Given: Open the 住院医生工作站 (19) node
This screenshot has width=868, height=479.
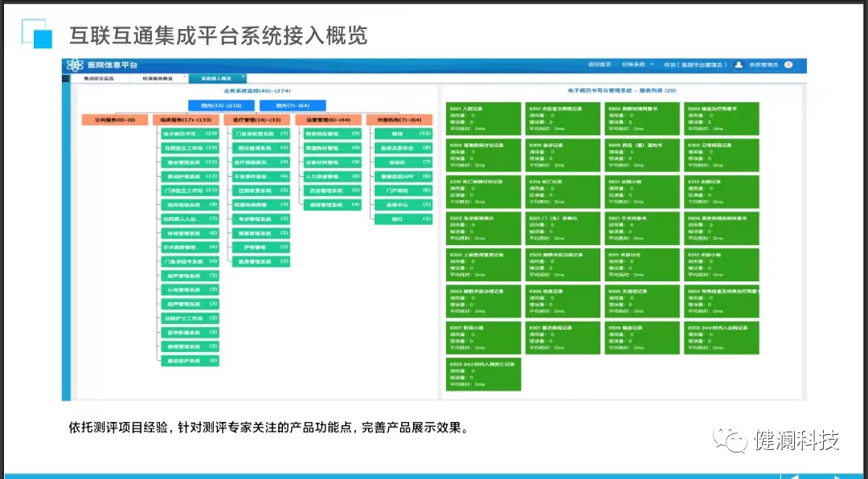Looking at the screenshot, I should [190, 148].
